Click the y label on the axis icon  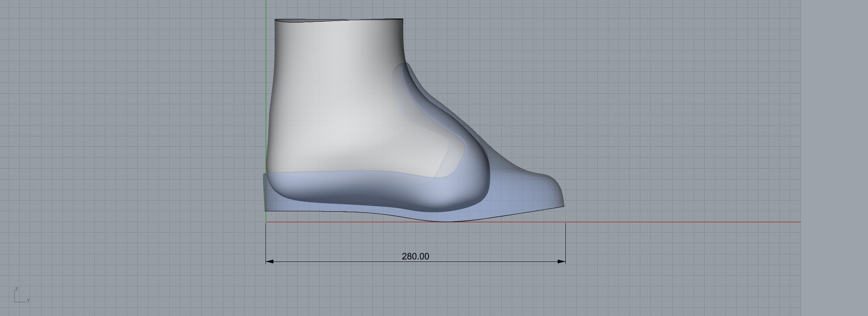tap(28, 300)
